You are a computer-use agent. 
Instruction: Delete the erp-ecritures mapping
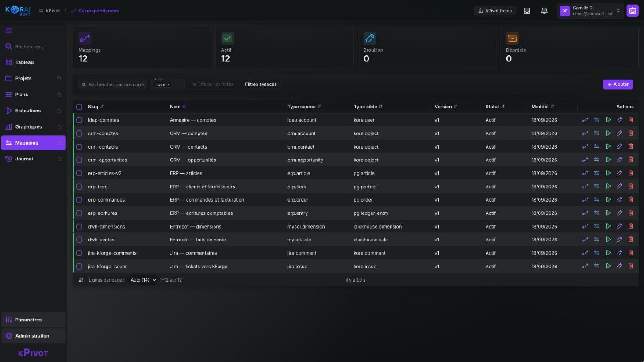pyautogui.click(x=631, y=213)
